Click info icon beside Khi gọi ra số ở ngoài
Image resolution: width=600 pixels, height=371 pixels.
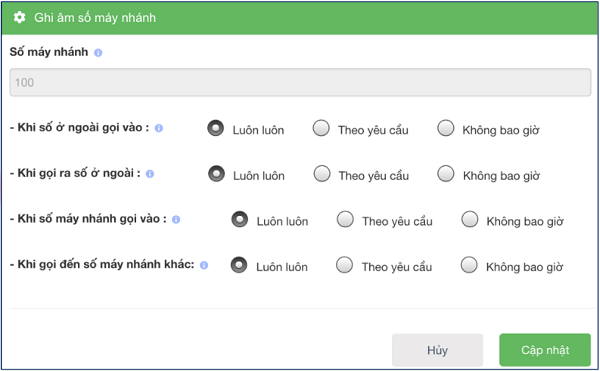tap(150, 174)
